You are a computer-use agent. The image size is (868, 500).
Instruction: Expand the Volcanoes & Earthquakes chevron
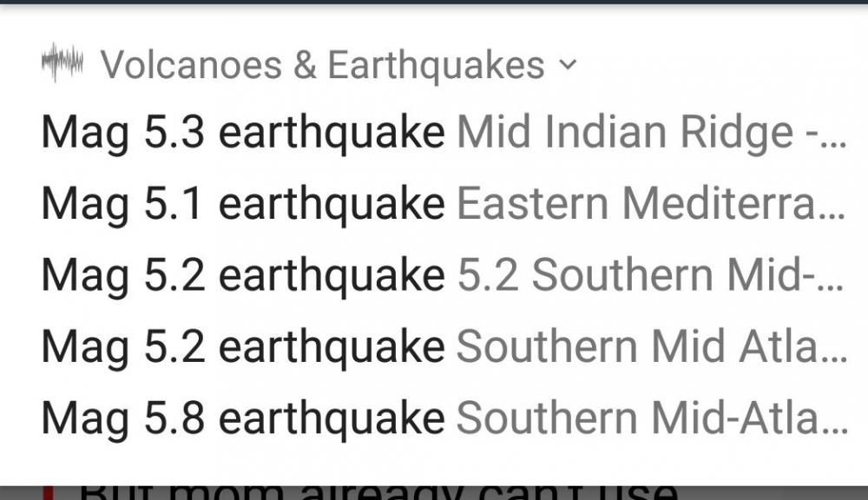(x=568, y=64)
